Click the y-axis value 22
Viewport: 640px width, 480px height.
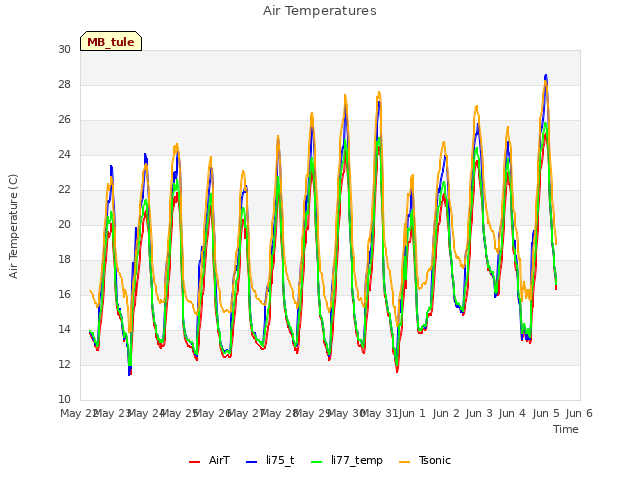(x=64, y=190)
